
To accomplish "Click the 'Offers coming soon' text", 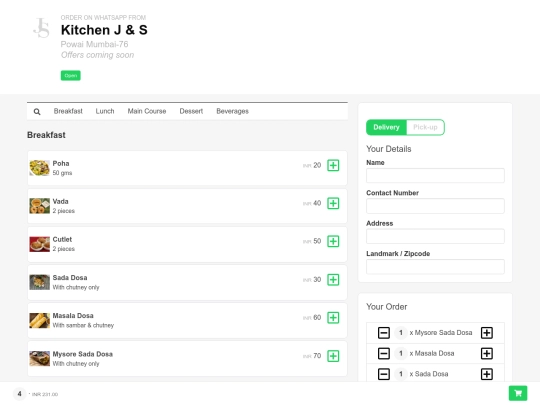I will (97, 55).
